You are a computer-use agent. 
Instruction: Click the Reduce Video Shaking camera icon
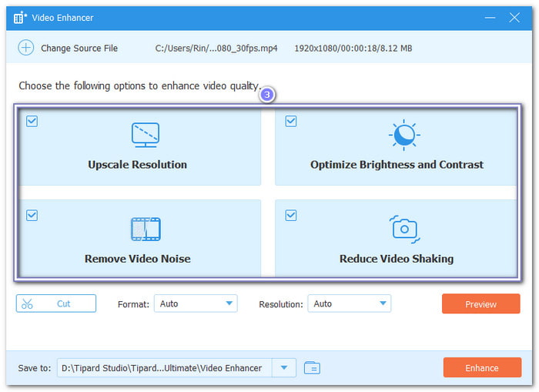click(x=404, y=229)
